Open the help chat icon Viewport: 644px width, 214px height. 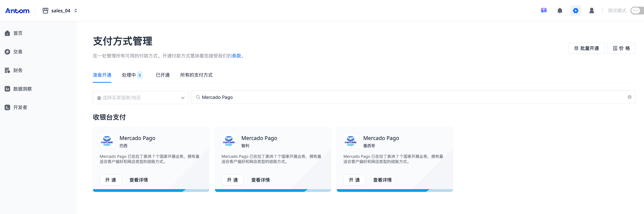(544, 10)
